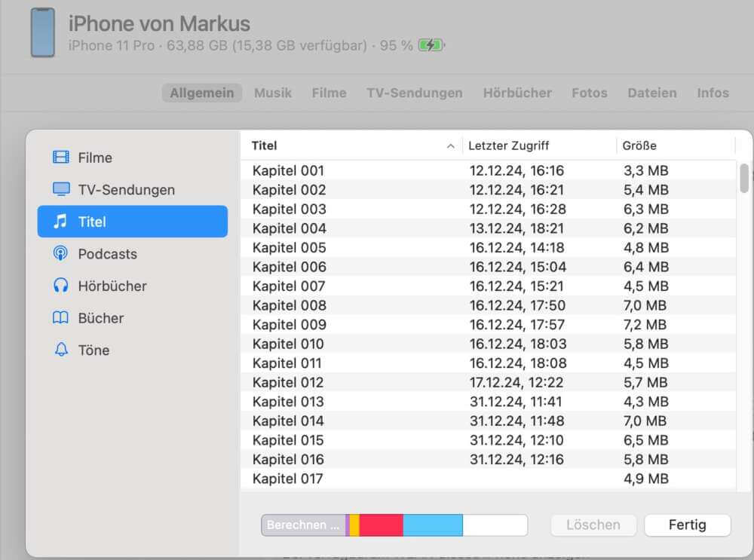Click the TV-Sendungen monitor icon
754x560 pixels.
click(x=60, y=189)
